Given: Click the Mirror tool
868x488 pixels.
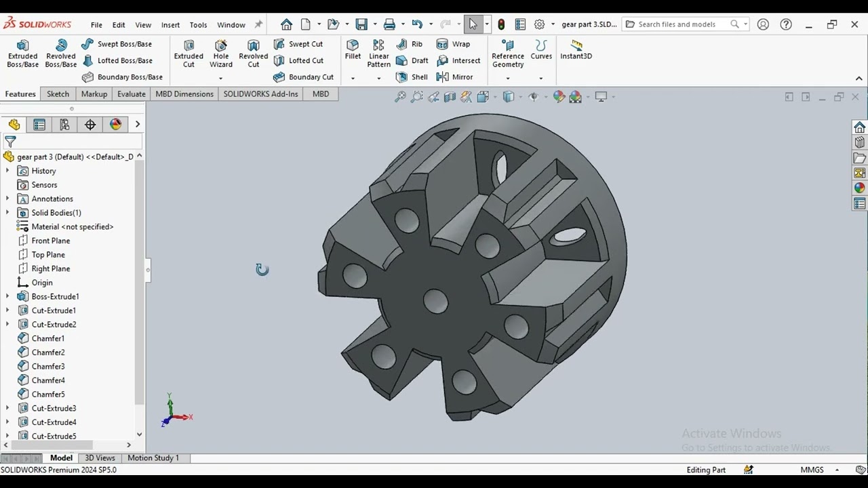Looking at the screenshot, I should click(x=455, y=77).
